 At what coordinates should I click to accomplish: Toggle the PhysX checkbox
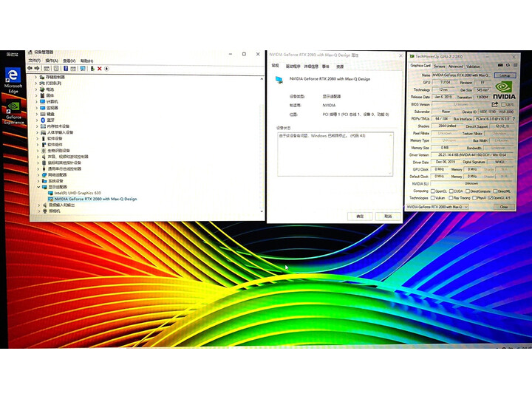pyautogui.click(x=474, y=198)
